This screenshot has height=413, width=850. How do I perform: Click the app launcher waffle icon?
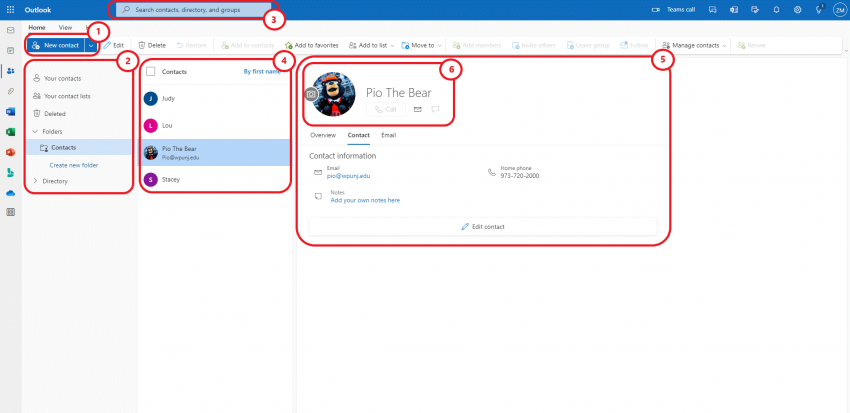[x=10, y=9]
